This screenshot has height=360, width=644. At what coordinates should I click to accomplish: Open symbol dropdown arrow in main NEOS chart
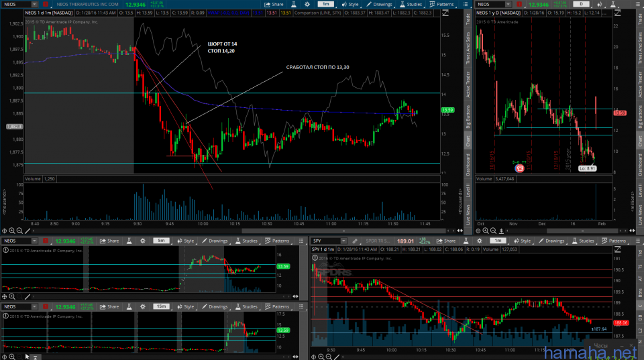(x=34, y=4)
